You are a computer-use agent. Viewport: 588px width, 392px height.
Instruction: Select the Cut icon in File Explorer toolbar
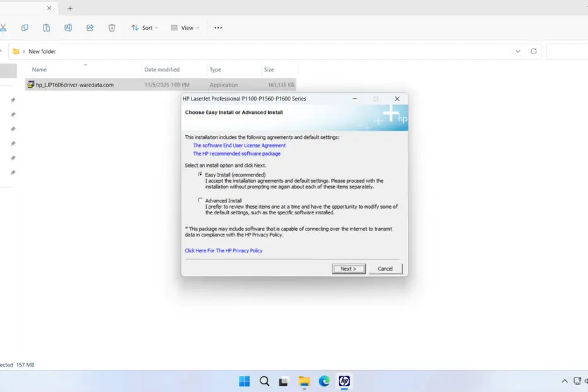[5, 28]
